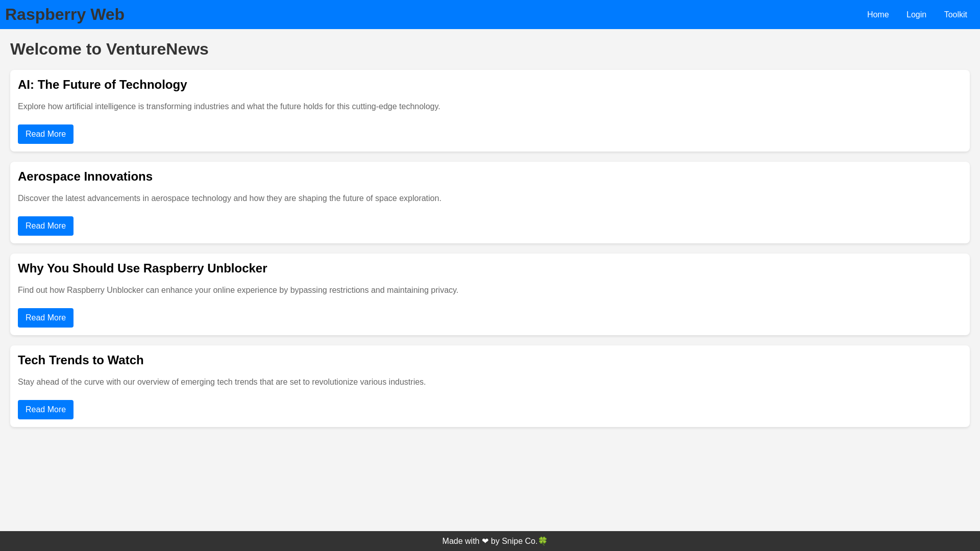Click the heart icon in the footer
This screenshot has height=551, width=980.
point(485,541)
